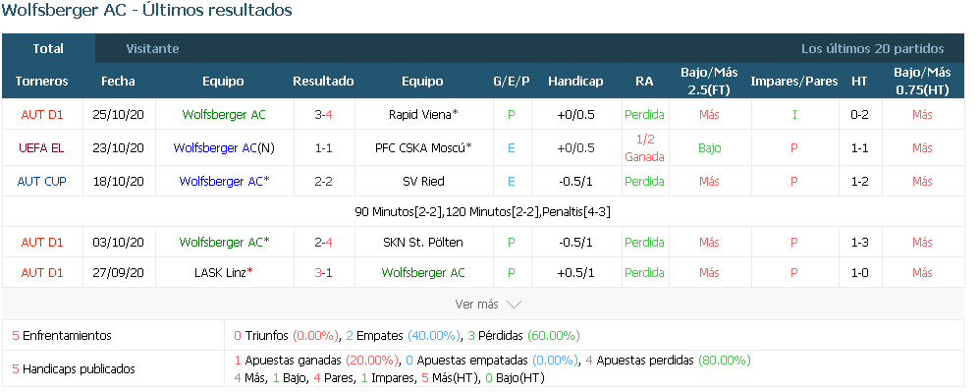Open Los últimos 20 partidos selector
Screen dimensions: 980x392
coord(873,48)
